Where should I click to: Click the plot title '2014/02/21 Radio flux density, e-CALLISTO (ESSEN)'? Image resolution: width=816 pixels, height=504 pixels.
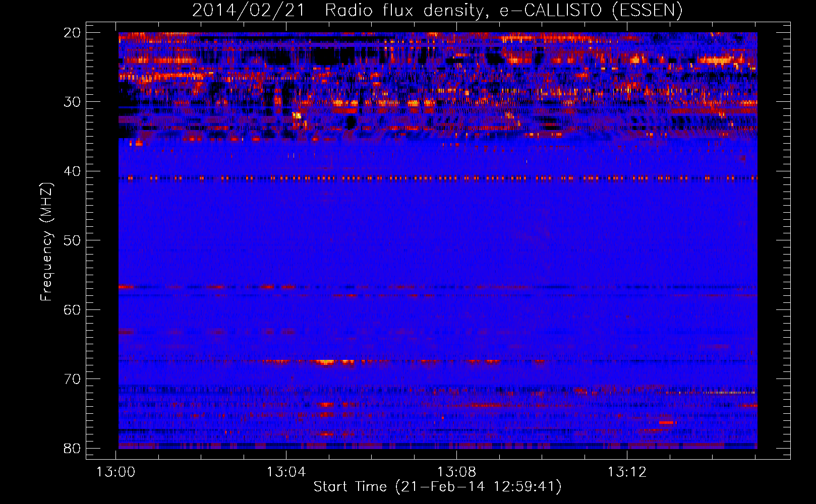click(x=437, y=10)
